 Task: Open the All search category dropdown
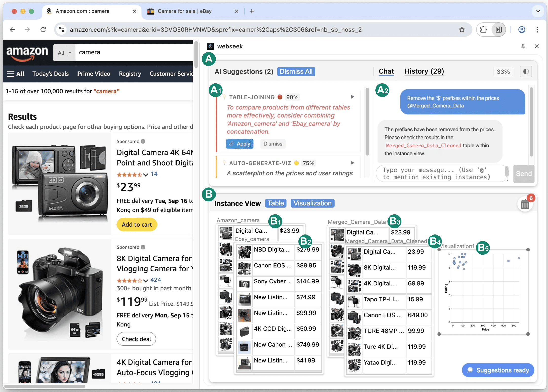pyautogui.click(x=64, y=53)
